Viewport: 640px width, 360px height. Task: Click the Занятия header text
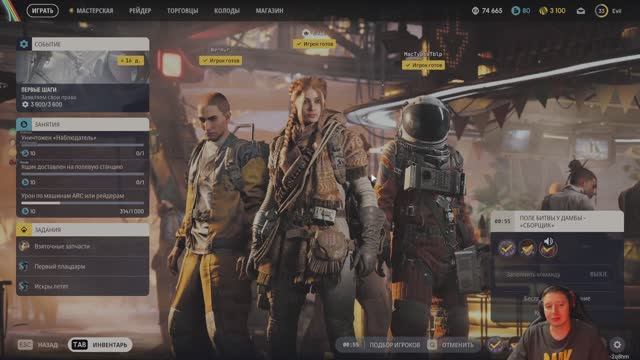47,124
